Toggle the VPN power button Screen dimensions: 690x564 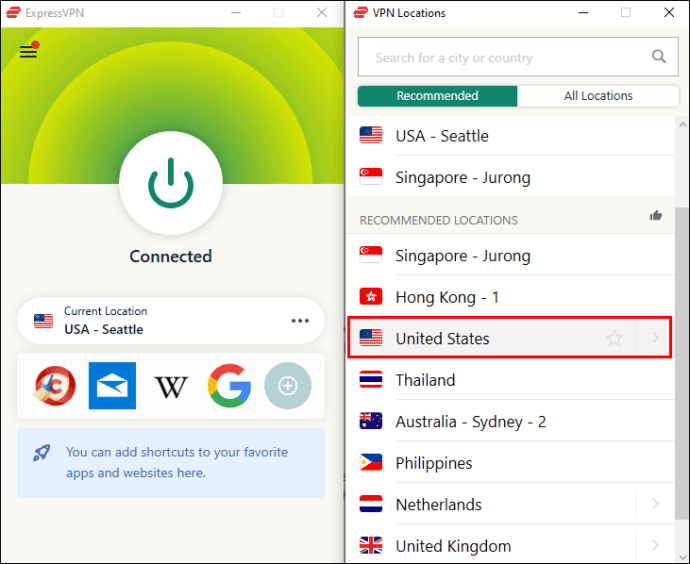tap(171, 183)
